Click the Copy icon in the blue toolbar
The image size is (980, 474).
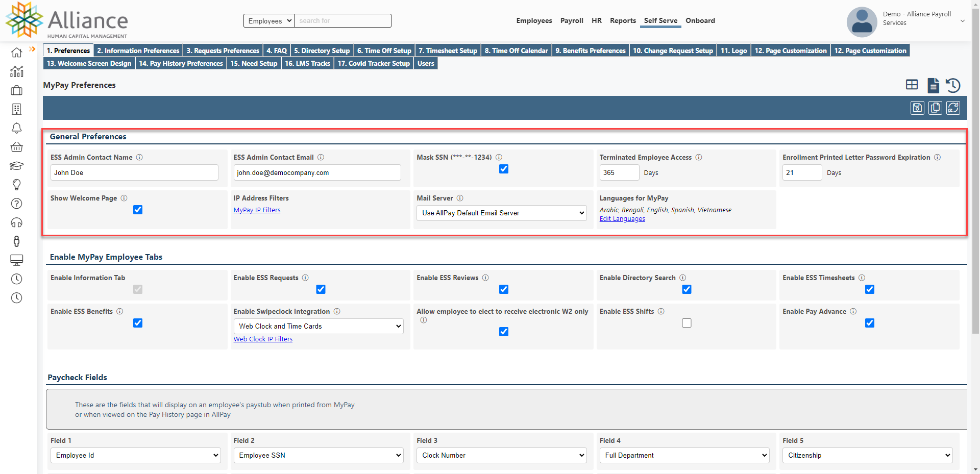tap(936, 108)
